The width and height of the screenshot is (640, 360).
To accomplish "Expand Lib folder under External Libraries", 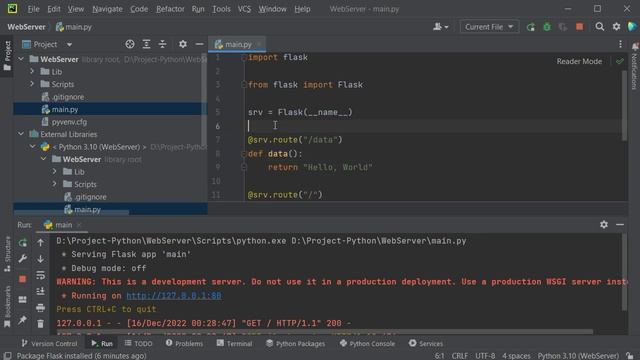I will coord(55,172).
